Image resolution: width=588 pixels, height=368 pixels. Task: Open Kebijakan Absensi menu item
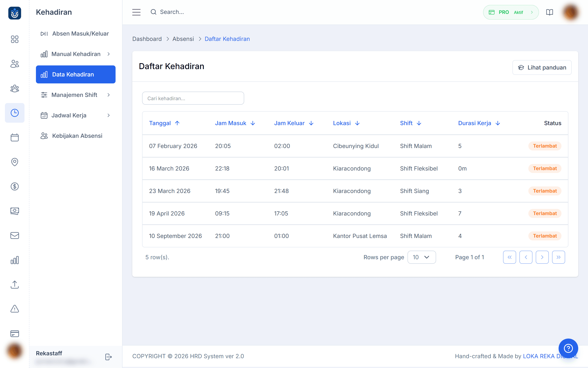(x=76, y=136)
